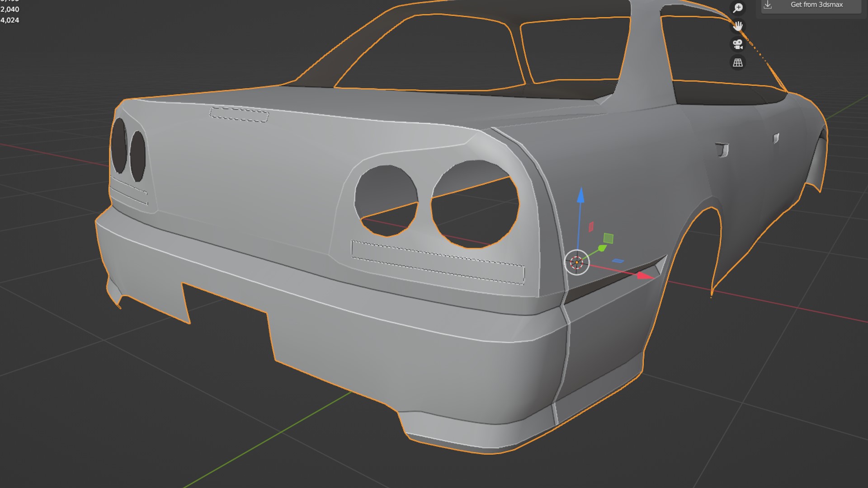Click the blue flat plane handle on gizmo
868x488 pixels.
[x=618, y=261]
